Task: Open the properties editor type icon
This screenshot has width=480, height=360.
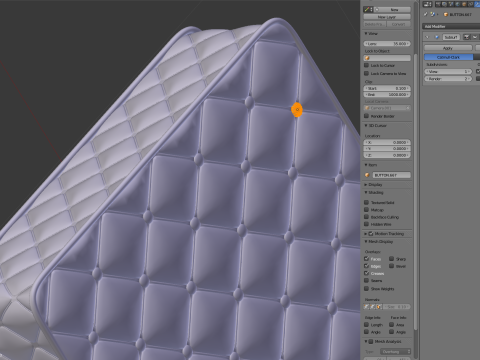Action: point(428,4)
